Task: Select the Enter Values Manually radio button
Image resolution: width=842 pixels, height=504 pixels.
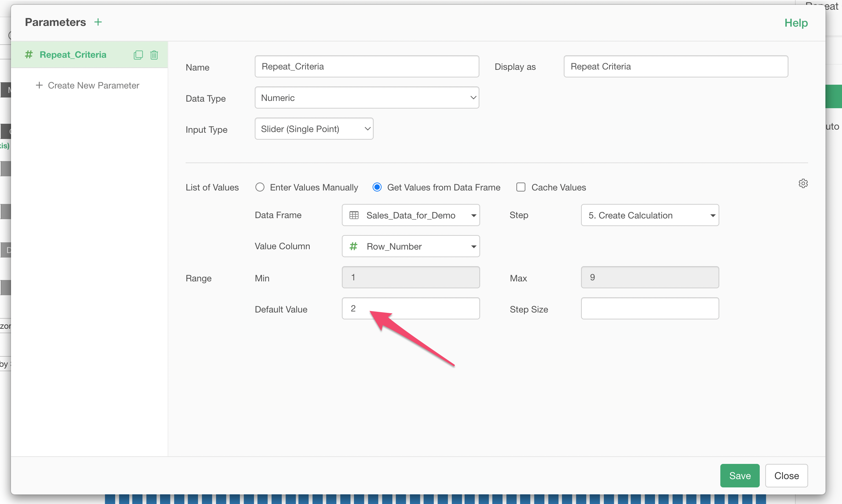Action: pos(260,187)
